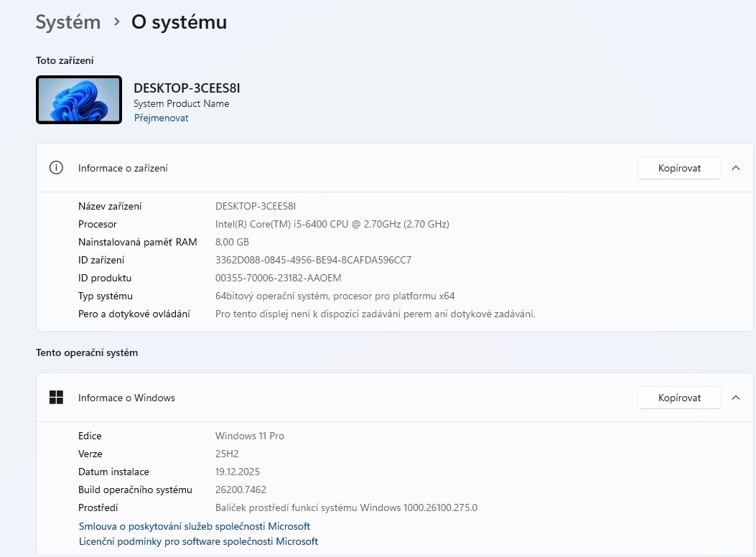Click the Verze value showing 25H2
This screenshot has width=756, height=557.
(228, 454)
